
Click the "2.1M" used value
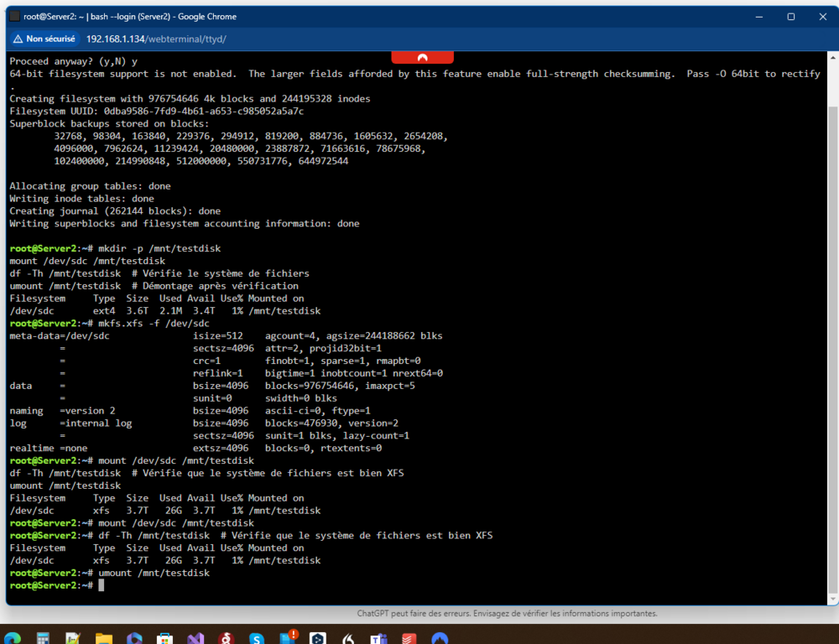(x=170, y=311)
